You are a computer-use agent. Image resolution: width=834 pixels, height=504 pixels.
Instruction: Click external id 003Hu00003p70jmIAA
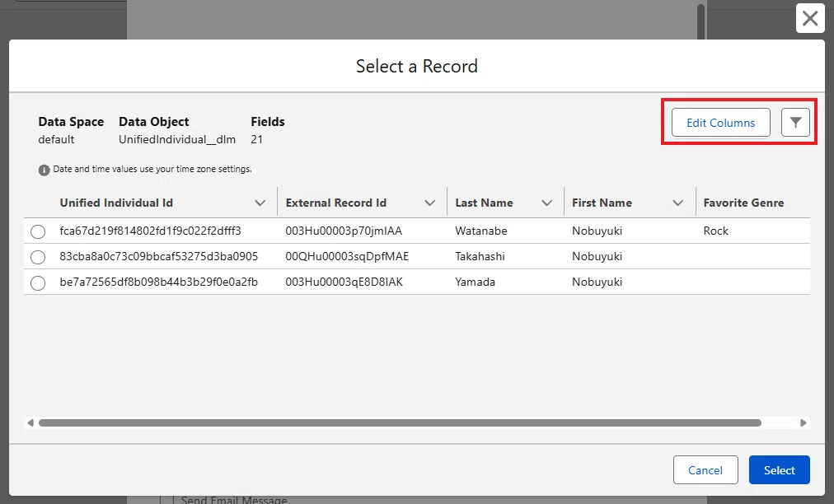[x=344, y=231]
